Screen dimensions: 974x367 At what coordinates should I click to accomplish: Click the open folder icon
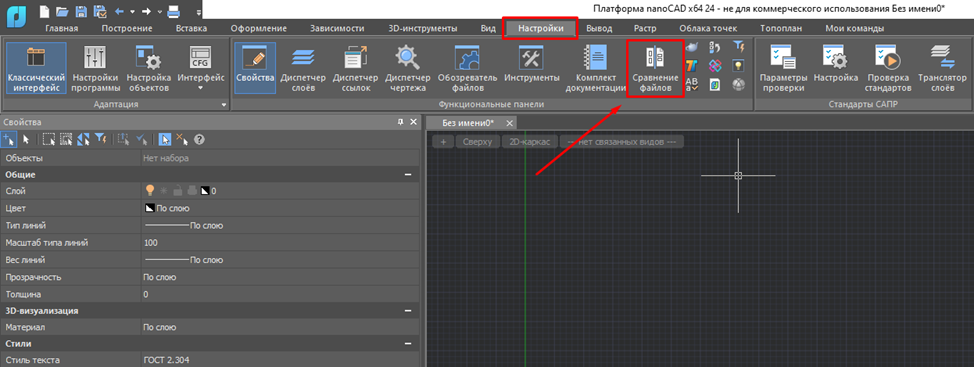click(x=61, y=11)
